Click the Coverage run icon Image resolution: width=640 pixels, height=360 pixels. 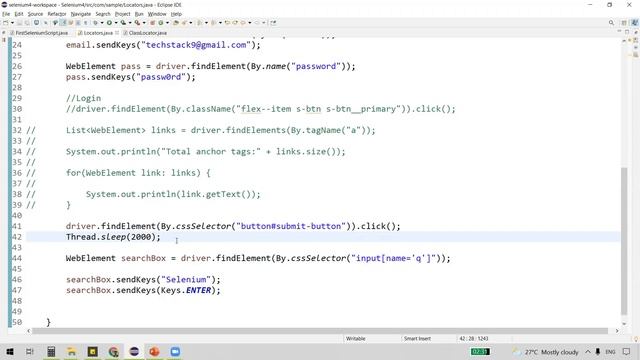tap(123, 23)
